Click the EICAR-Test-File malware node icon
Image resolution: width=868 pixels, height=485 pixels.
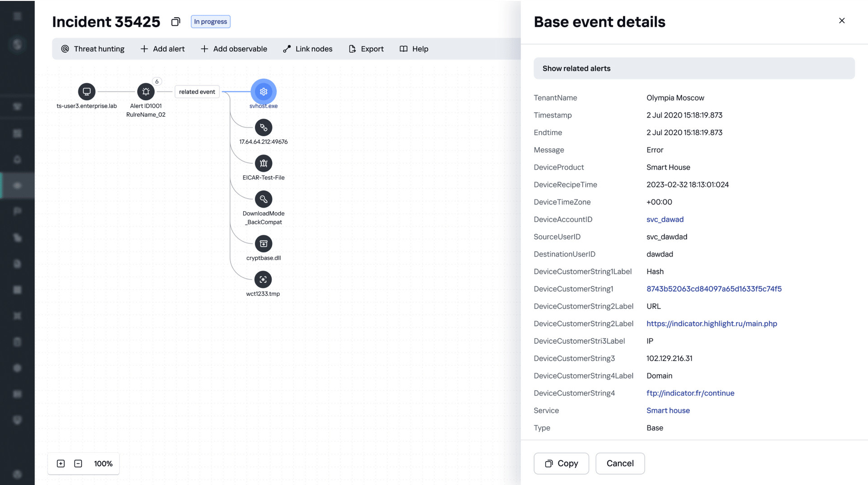(264, 163)
